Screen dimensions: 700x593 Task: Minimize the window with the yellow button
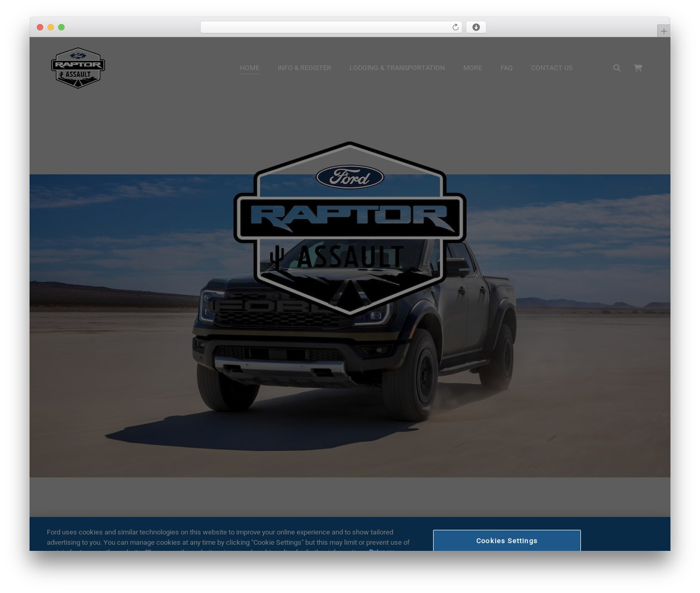[51, 27]
